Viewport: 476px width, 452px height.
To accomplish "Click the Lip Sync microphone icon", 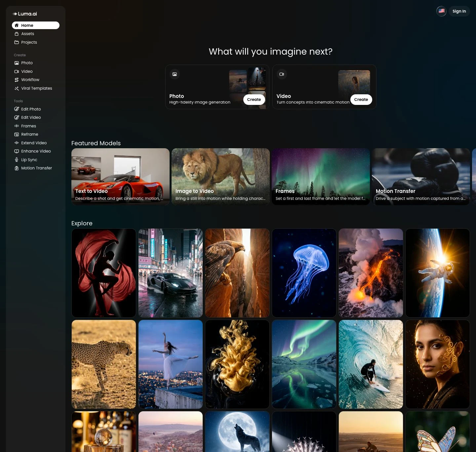I will coord(17,160).
